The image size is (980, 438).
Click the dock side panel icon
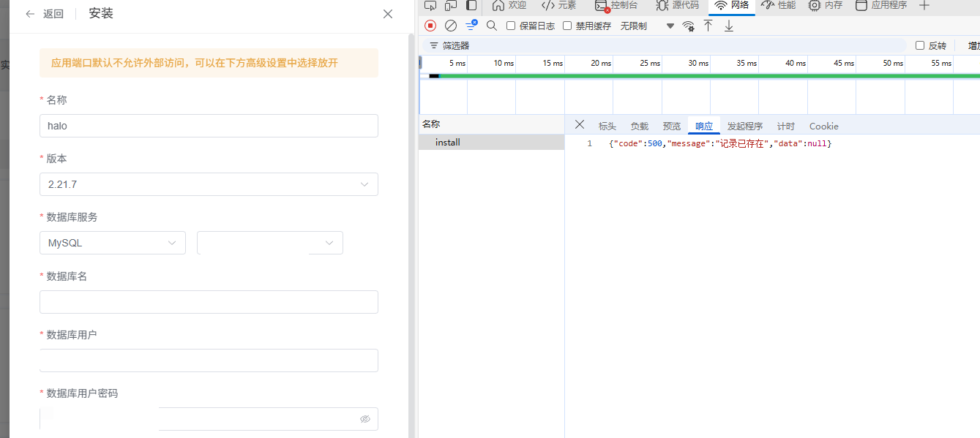(471, 5)
